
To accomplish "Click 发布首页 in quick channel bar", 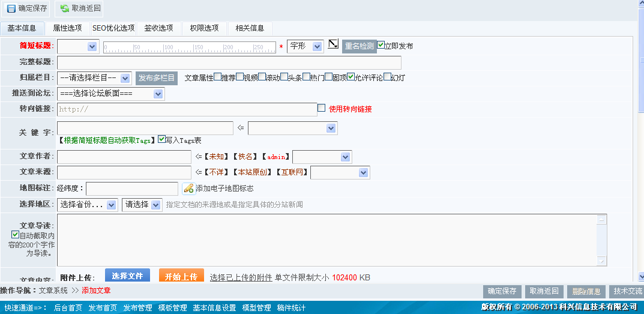I will click(103, 307).
